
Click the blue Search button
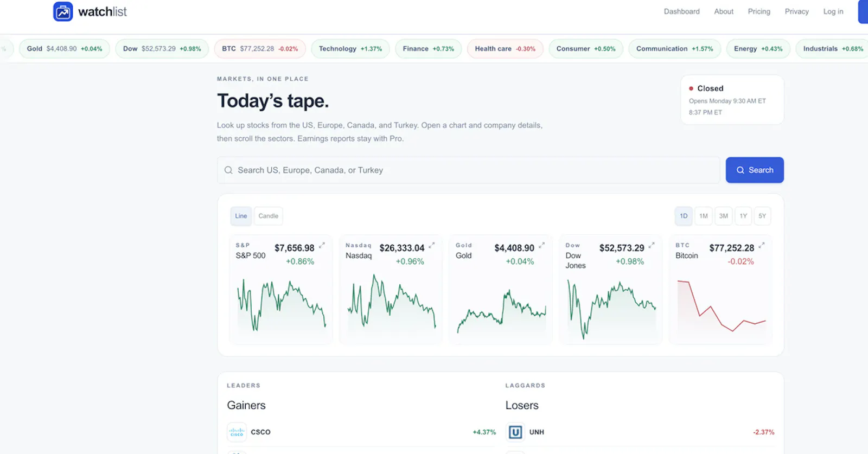tap(755, 170)
